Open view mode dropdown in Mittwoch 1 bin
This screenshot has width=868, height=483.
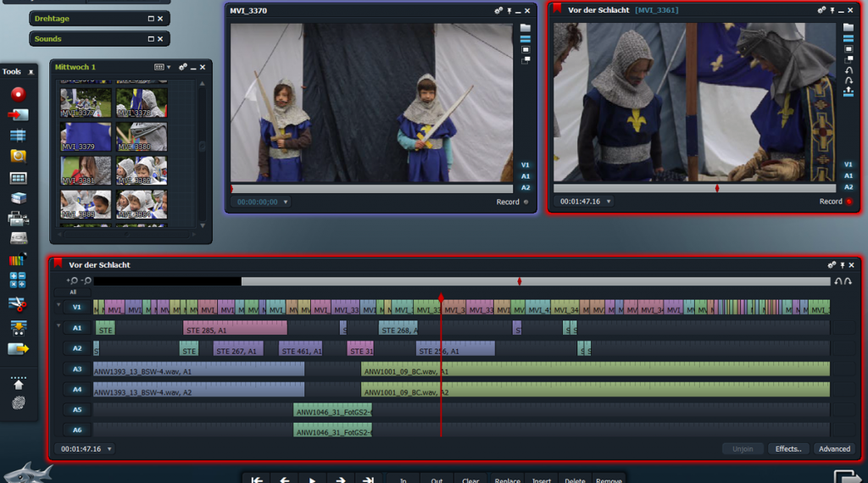click(x=161, y=67)
